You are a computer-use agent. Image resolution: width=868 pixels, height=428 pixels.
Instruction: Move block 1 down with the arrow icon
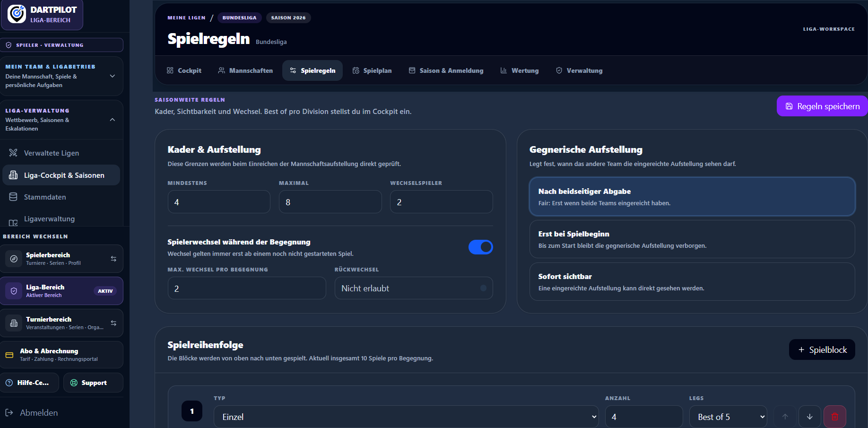pos(810,417)
